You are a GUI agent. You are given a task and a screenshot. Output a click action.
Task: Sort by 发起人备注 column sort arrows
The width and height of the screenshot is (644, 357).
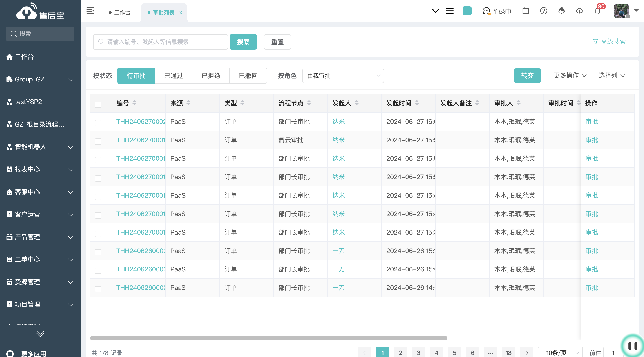pos(477,103)
